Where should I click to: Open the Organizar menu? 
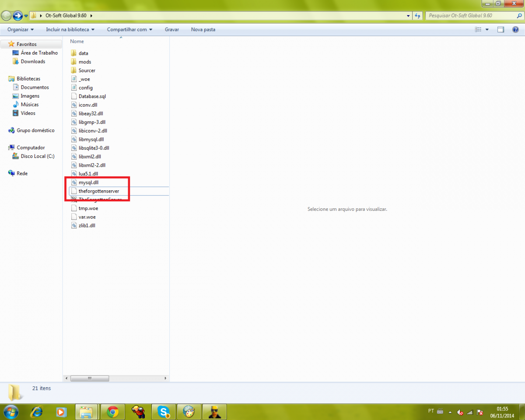(x=21, y=30)
